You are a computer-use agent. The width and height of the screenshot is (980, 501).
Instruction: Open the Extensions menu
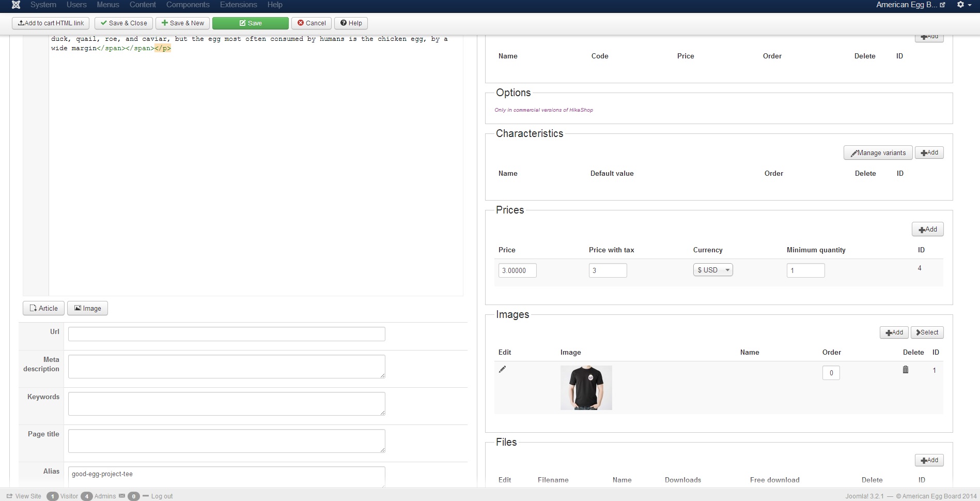pyautogui.click(x=239, y=5)
